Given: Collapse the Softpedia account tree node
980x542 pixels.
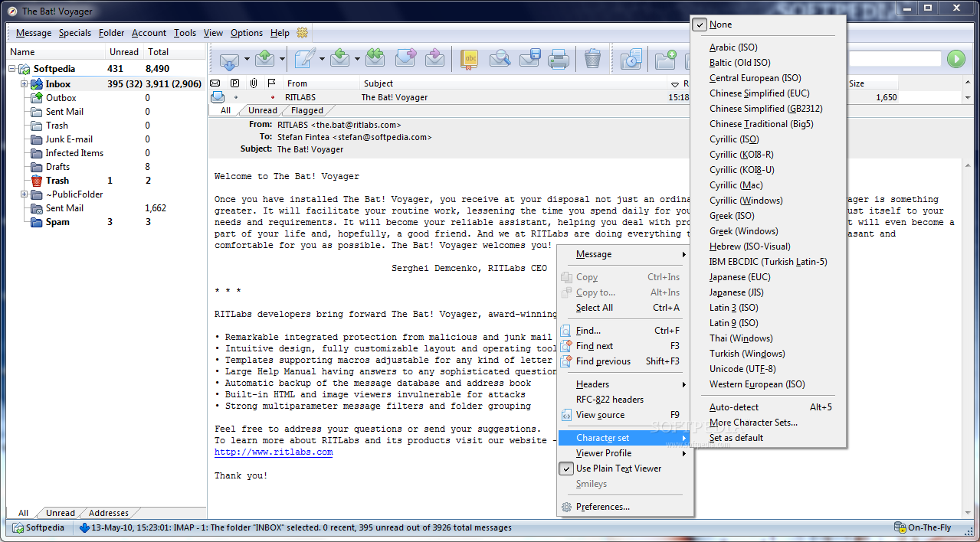Looking at the screenshot, I should click(13, 69).
